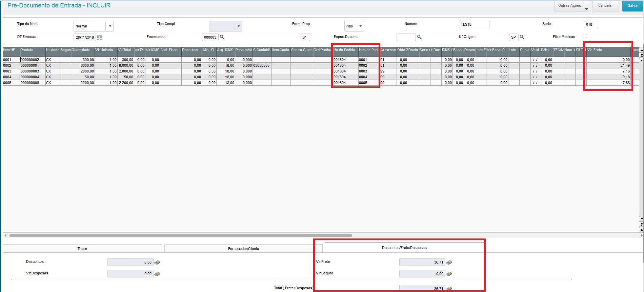
Task: Open the Tipo Compl. dropdown
Action: tap(238, 26)
